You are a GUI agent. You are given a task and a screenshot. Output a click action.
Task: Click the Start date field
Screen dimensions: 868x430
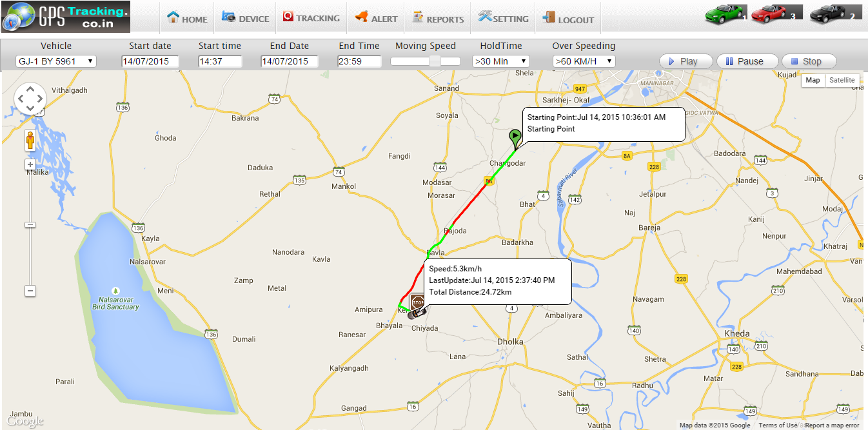point(150,61)
